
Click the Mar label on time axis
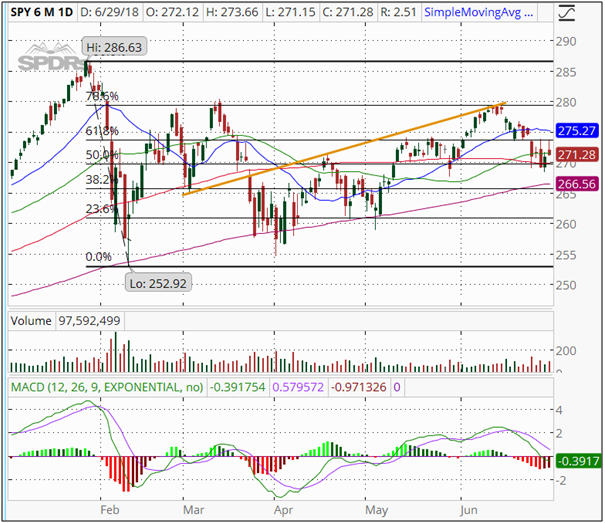pos(193,510)
